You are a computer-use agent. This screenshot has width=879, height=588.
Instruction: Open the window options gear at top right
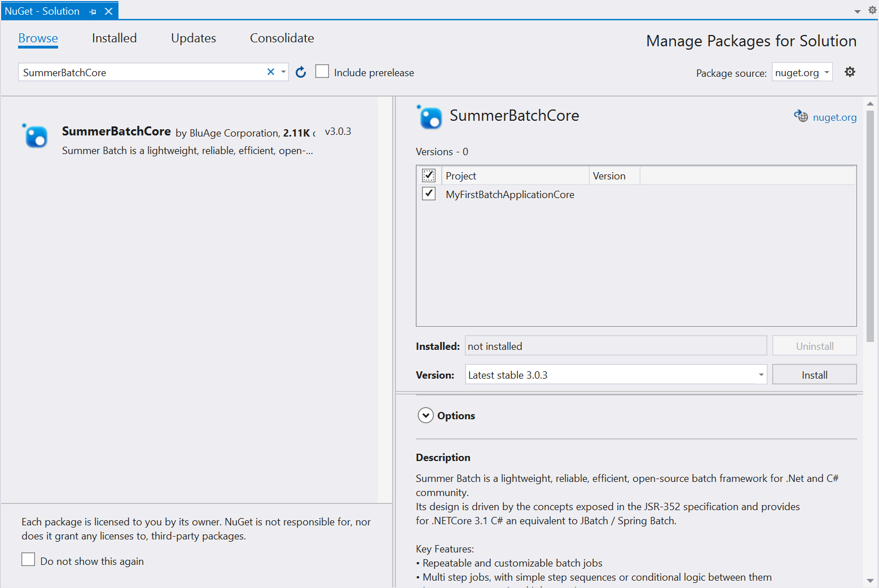(872, 10)
